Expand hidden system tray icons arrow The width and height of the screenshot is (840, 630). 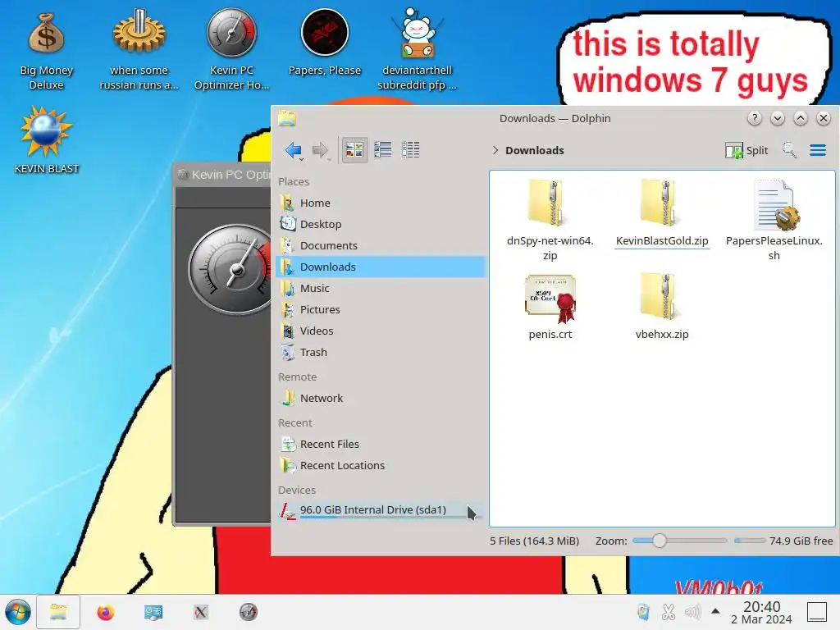click(715, 611)
